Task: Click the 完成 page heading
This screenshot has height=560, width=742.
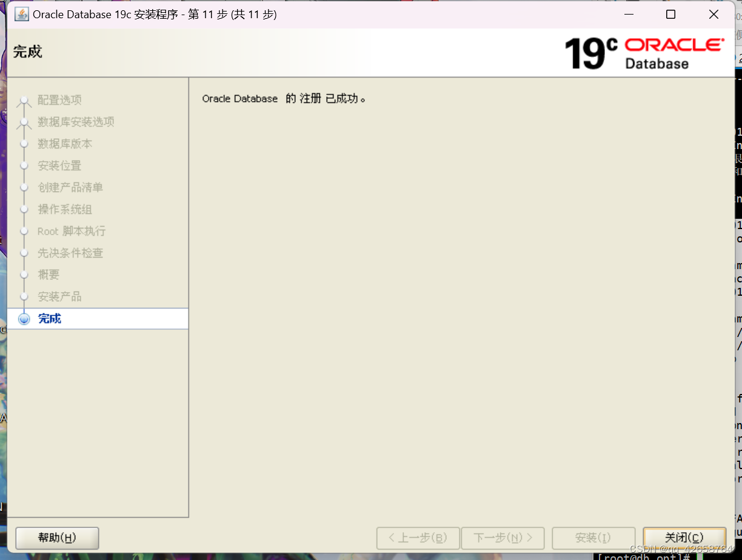Action: [x=28, y=52]
